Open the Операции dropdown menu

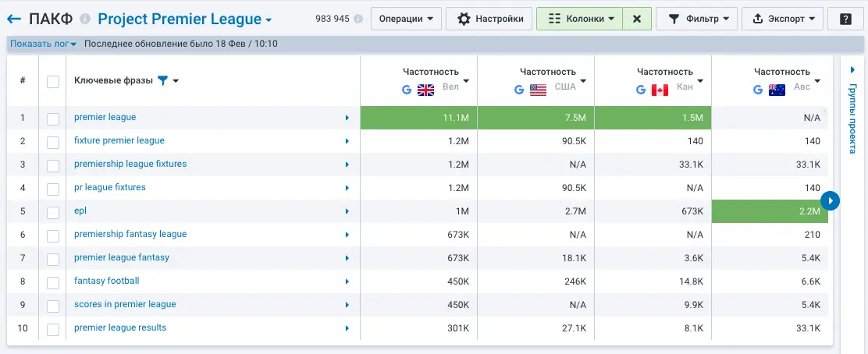point(406,19)
